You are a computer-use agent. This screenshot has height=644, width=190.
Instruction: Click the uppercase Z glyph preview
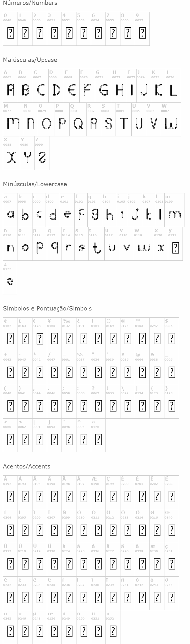pos(42,157)
